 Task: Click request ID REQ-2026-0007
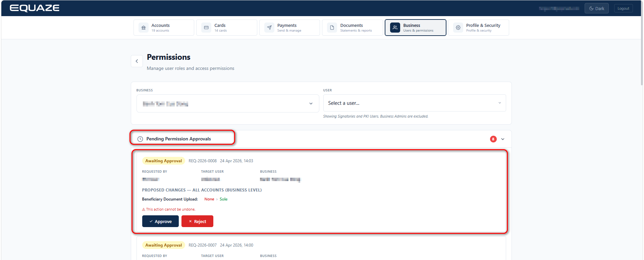coord(203,245)
